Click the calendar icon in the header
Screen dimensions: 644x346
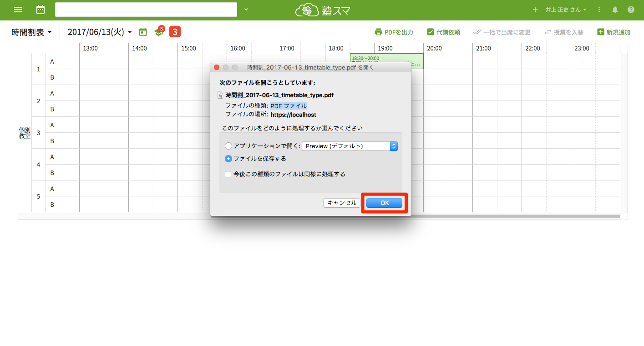pyautogui.click(x=41, y=10)
